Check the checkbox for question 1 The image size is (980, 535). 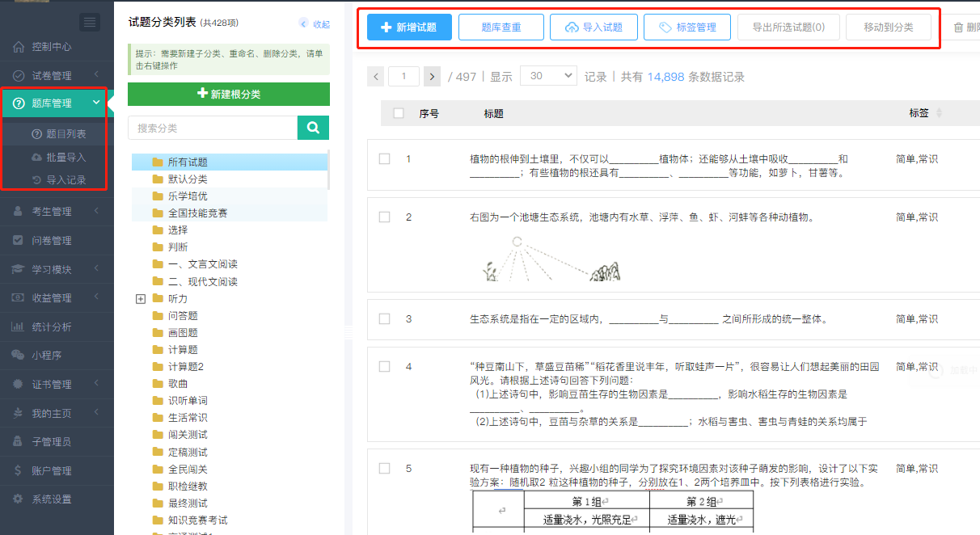coord(385,159)
